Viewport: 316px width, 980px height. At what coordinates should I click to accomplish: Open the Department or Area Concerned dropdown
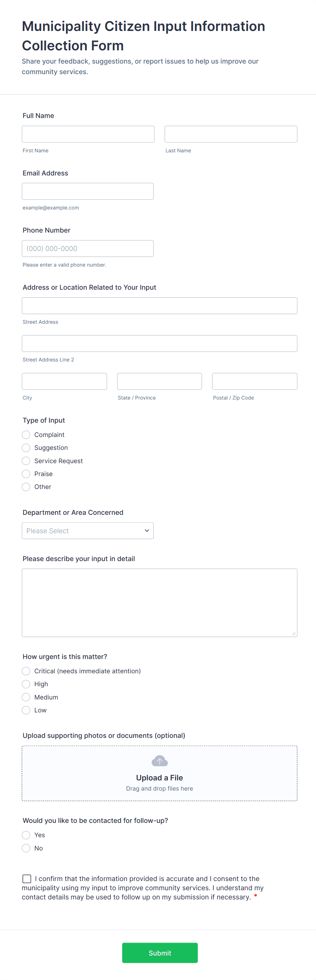(x=87, y=530)
